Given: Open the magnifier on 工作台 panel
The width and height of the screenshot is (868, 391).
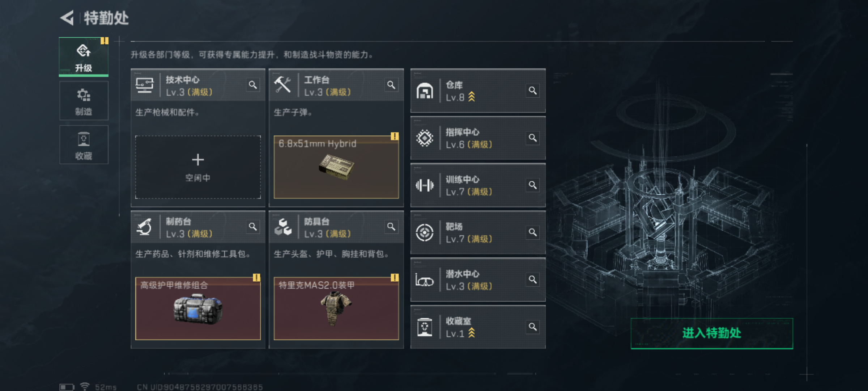Looking at the screenshot, I should (x=391, y=85).
